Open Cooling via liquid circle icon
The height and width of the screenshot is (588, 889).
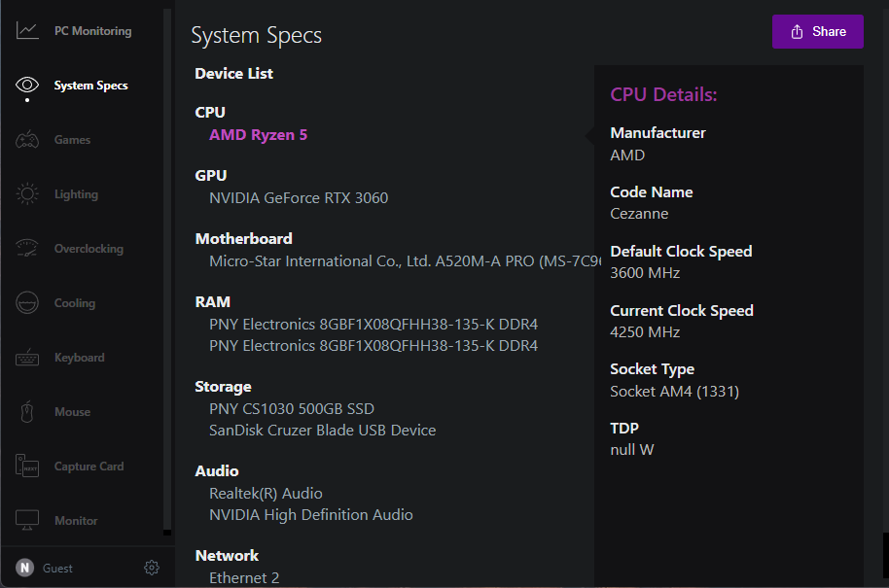pos(27,302)
